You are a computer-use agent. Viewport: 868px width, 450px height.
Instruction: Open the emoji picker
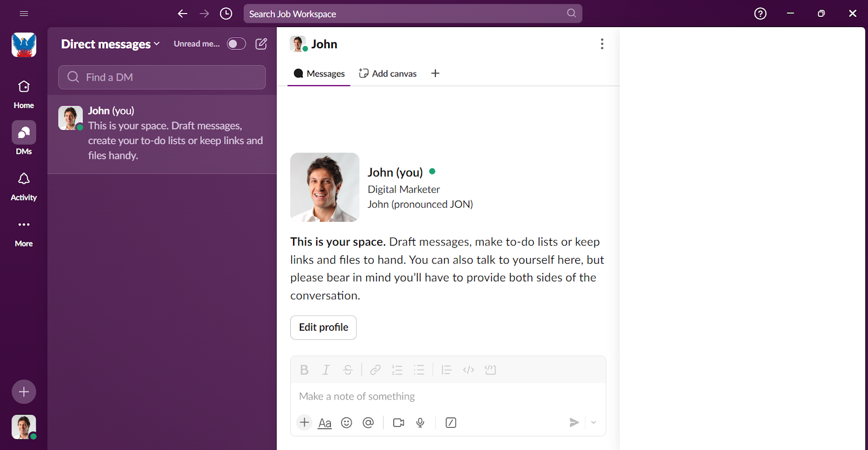(x=347, y=422)
